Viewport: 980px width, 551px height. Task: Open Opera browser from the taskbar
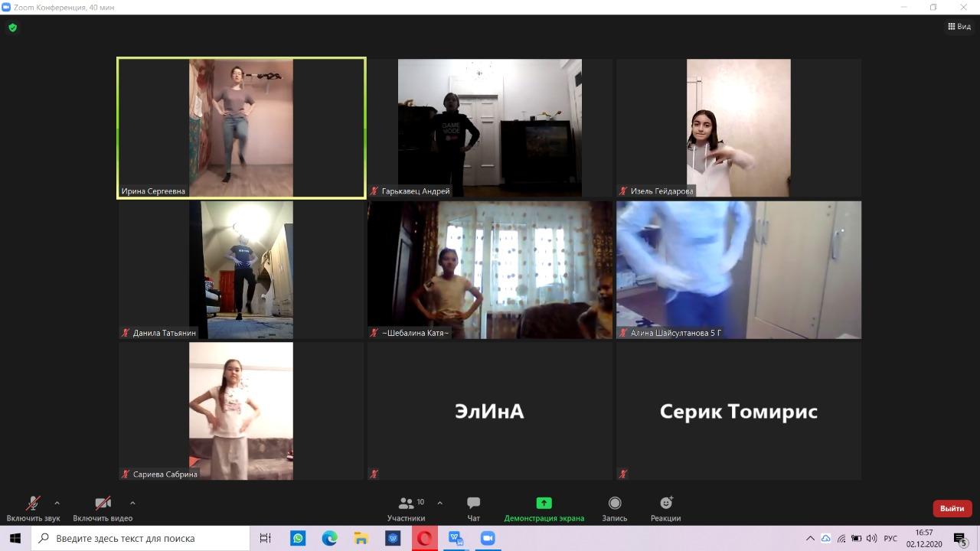pos(423,538)
